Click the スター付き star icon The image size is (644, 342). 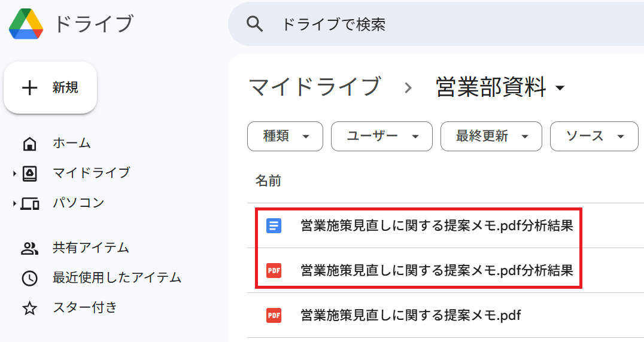click(29, 309)
